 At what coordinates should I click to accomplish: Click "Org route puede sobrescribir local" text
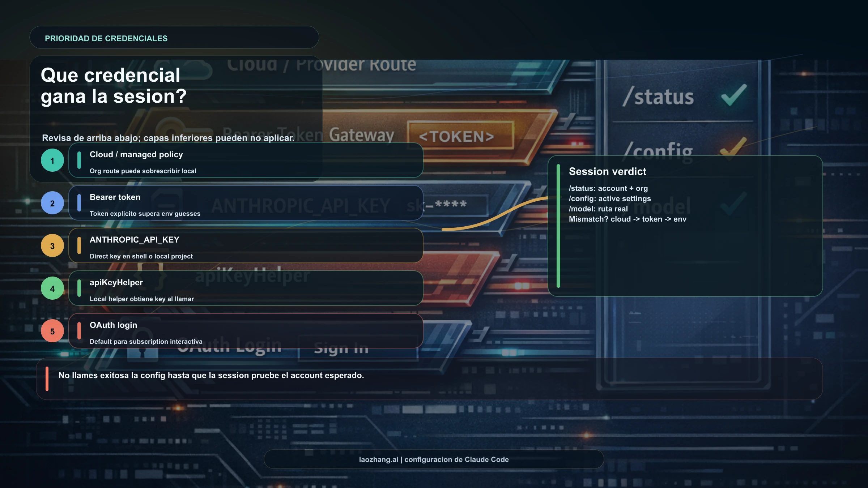[x=143, y=171]
